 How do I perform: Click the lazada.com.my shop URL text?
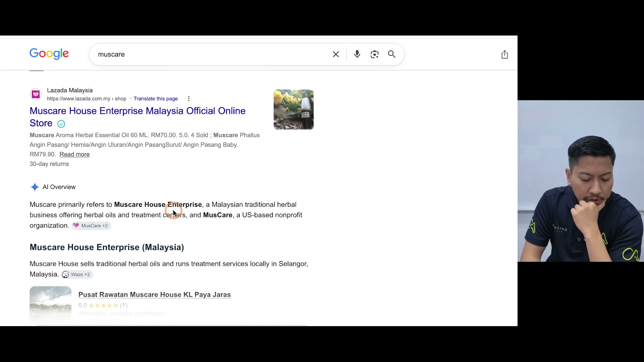pos(87,99)
